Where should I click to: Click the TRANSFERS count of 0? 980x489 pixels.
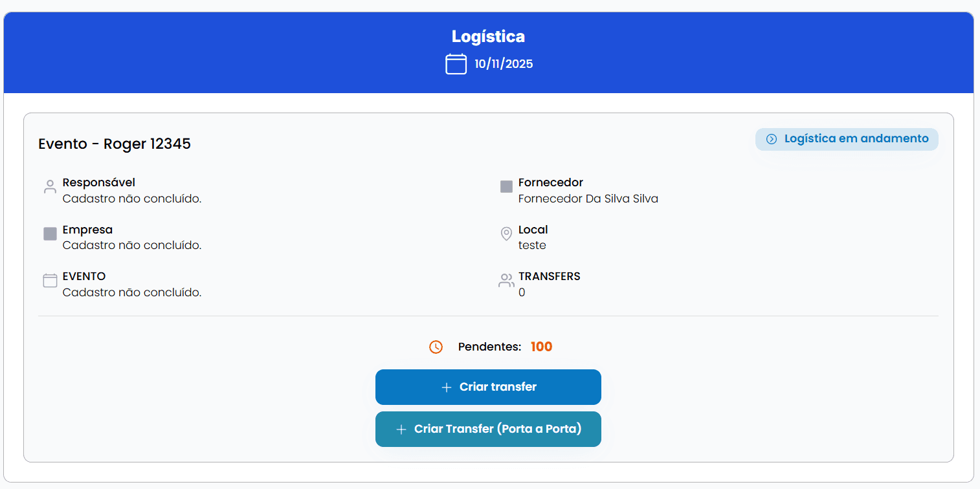(522, 292)
